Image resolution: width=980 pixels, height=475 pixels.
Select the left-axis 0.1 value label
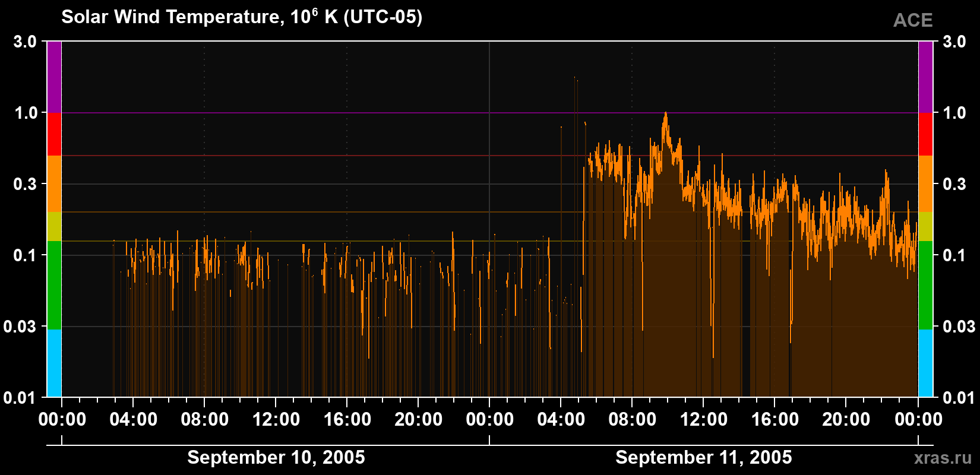point(25,255)
